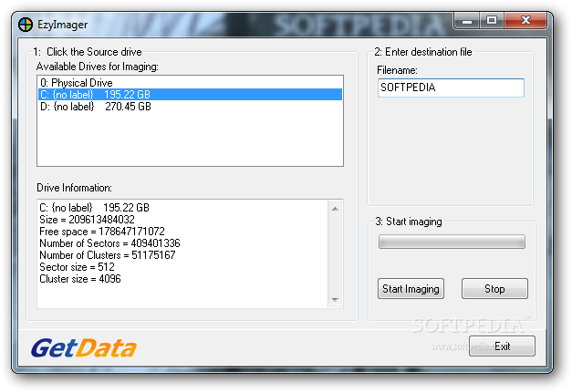This screenshot has width=572, height=392.
Task: Maximize the EzyImager window
Action: [x=492, y=21]
